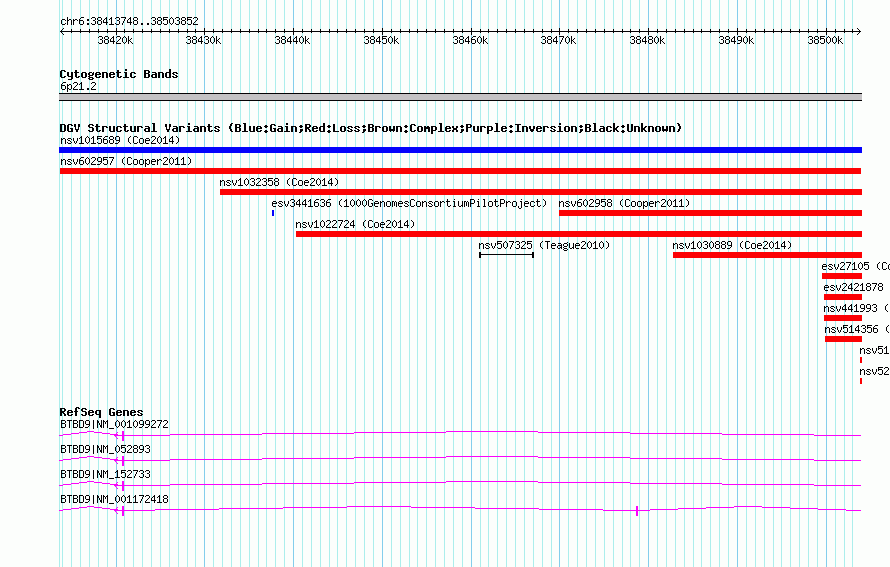890x567 pixels.
Task: Click the gray 6p21.2 cytogenetic band bar
Action: (x=460, y=97)
